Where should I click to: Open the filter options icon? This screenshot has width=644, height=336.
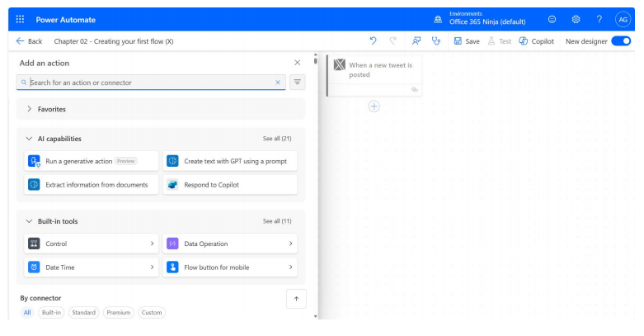coord(298,83)
